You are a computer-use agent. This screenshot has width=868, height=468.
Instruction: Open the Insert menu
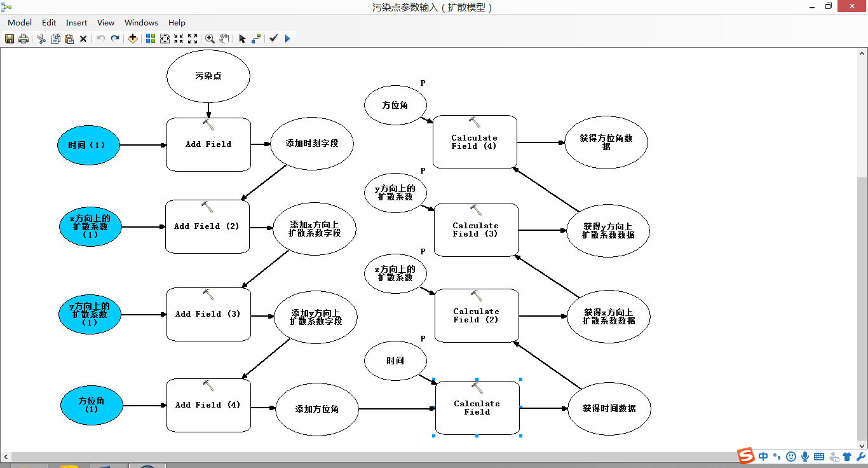[78, 22]
